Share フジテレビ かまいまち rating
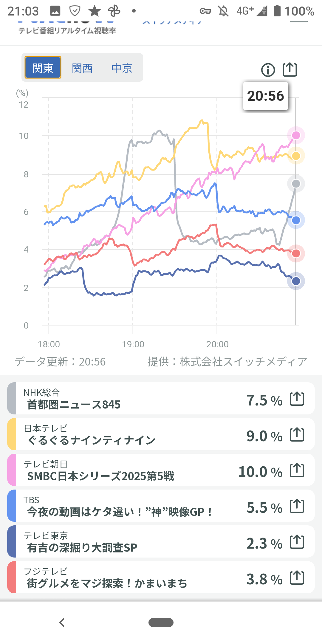 297,578
